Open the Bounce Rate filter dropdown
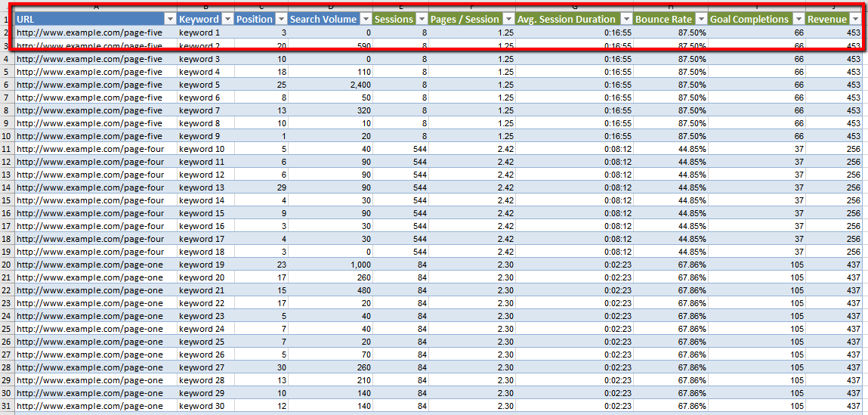 click(x=701, y=20)
